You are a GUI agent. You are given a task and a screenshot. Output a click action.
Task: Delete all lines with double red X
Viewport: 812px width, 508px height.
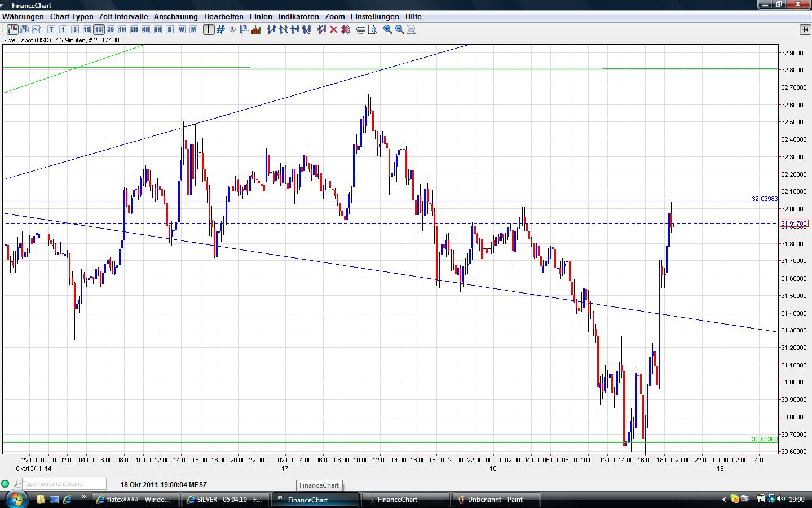[346, 29]
